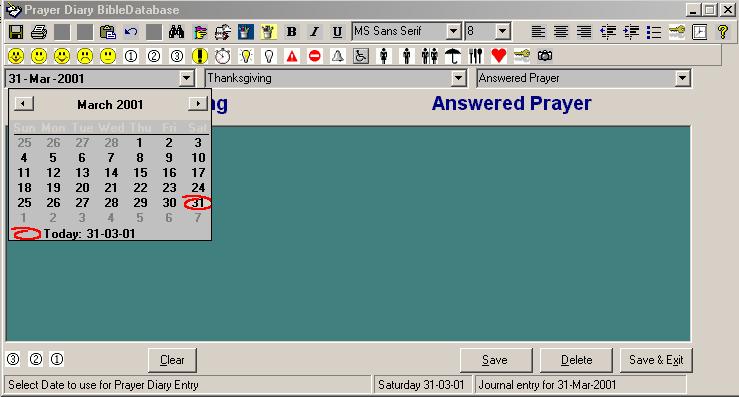This screenshot has width=739, height=397.
Task: Click the increase indent icon
Action: tap(631, 32)
